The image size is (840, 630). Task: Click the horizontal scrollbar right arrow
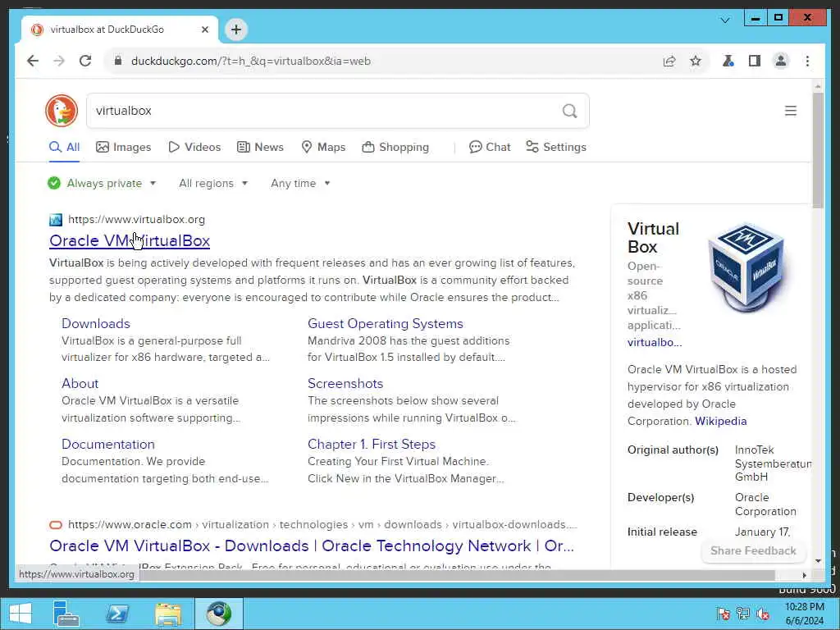(x=804, y=575)
